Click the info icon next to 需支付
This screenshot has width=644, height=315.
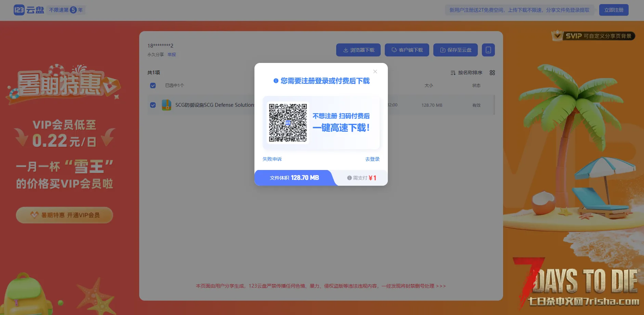point(350,178)
